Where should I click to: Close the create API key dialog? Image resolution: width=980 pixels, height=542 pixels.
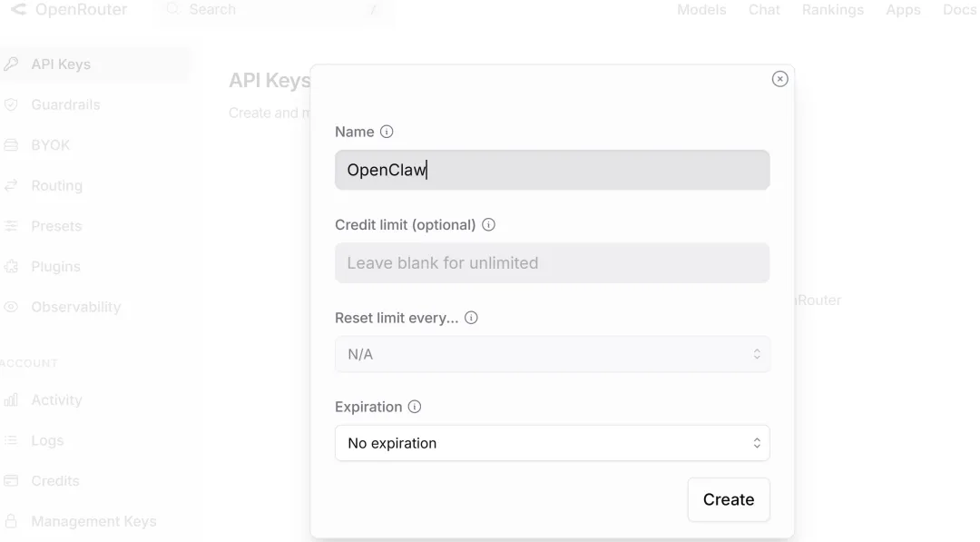click(x=779, y=79)
